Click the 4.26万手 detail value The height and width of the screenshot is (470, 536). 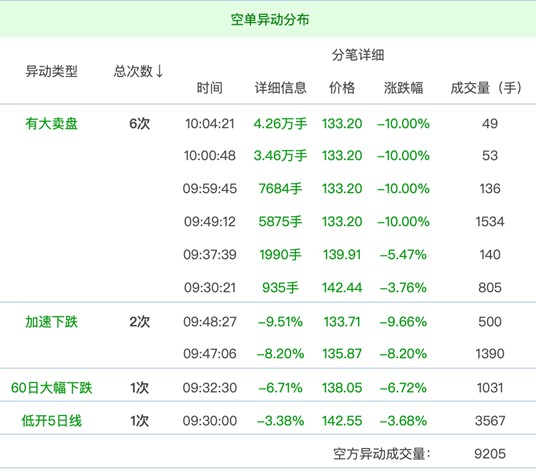click(x=280, y=123)
